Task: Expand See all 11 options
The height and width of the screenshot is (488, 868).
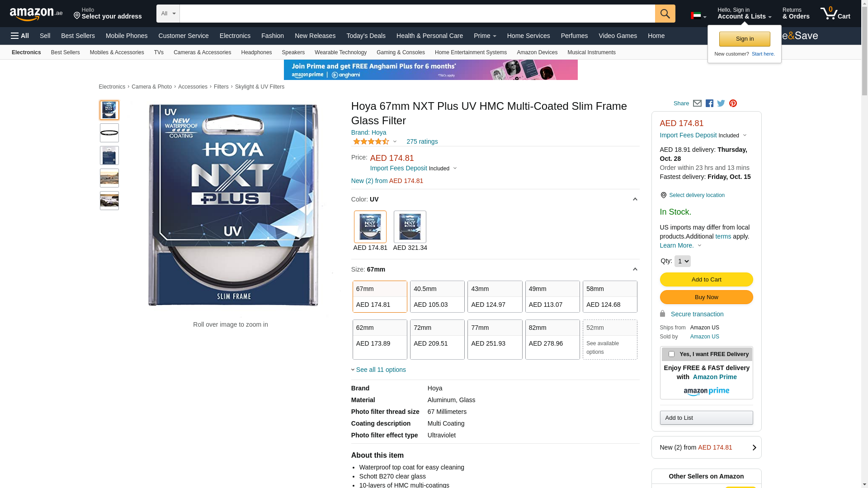Action: [381, 370]
